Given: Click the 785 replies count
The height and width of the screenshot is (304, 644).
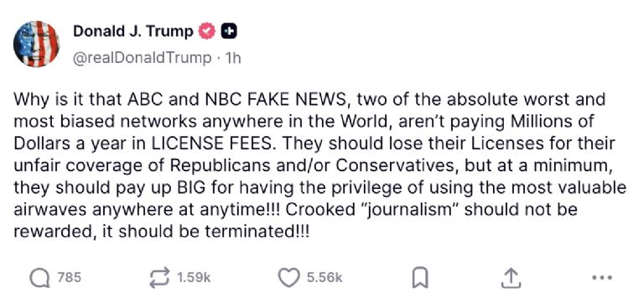Looking at the screenshot, I should (69, 277).
